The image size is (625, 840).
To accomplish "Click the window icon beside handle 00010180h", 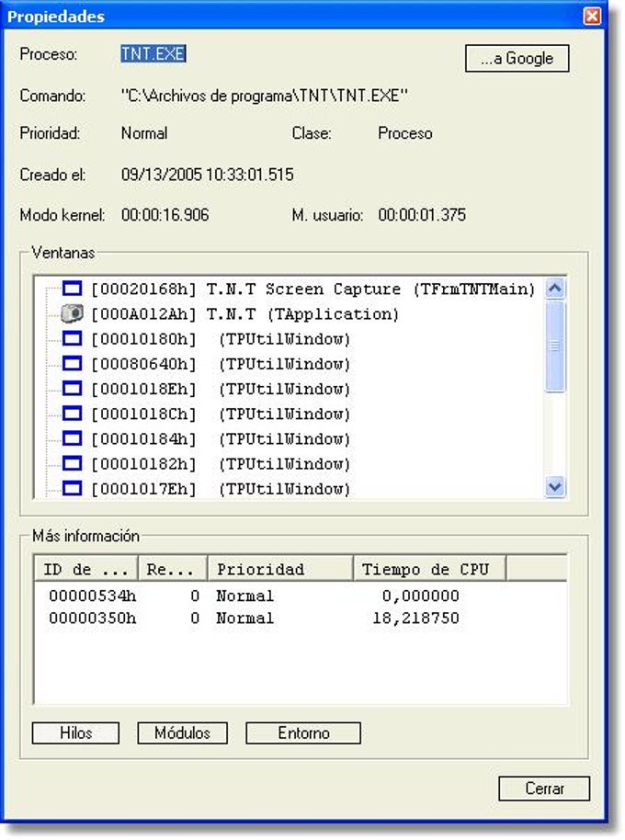I will pyautogui.click(x=73, y=338).
